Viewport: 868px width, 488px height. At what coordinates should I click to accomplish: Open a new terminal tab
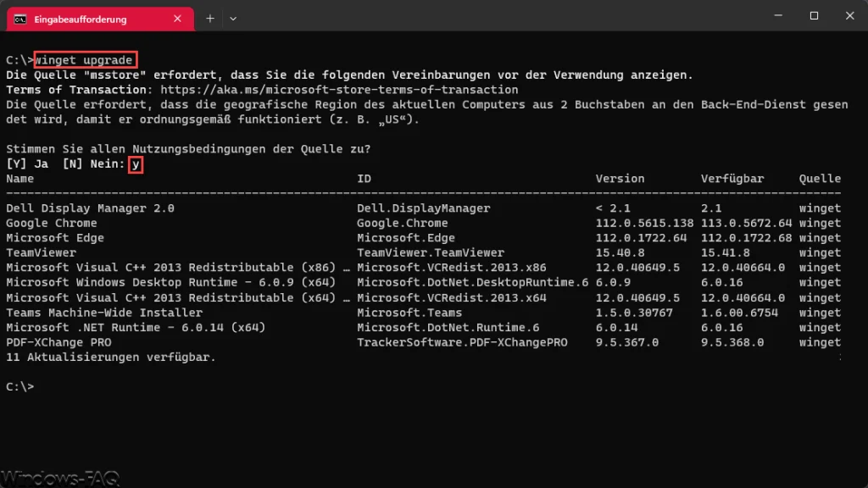pos(210,19)
